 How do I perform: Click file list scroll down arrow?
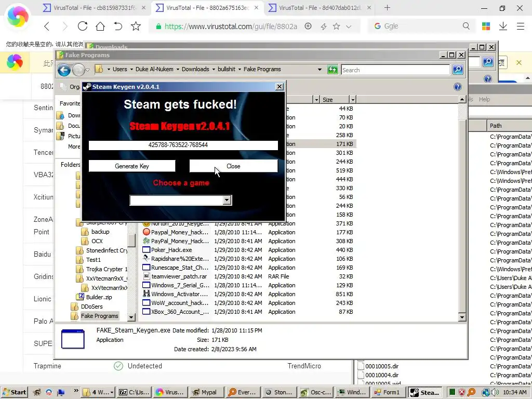click(462, 317)
